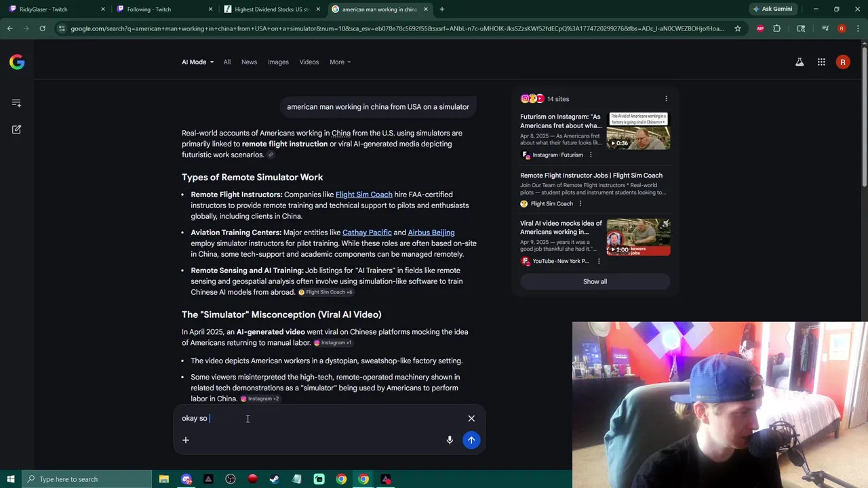Open a new browser tab
Viewport: 868px width, 488px height.
(442, 9)
